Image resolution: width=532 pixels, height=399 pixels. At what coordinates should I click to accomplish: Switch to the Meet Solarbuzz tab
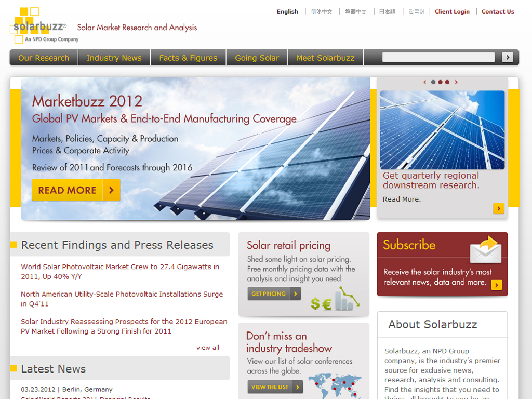[325, 58]
